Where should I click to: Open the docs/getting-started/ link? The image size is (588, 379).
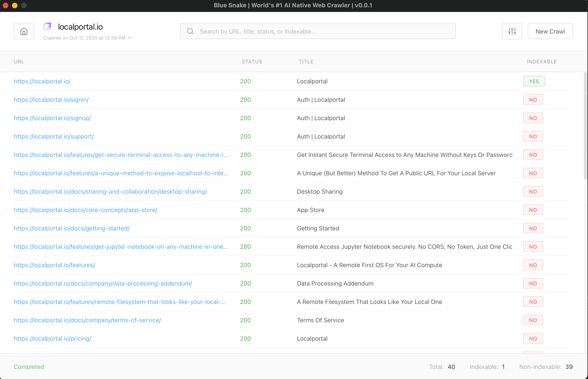[72, 228]
